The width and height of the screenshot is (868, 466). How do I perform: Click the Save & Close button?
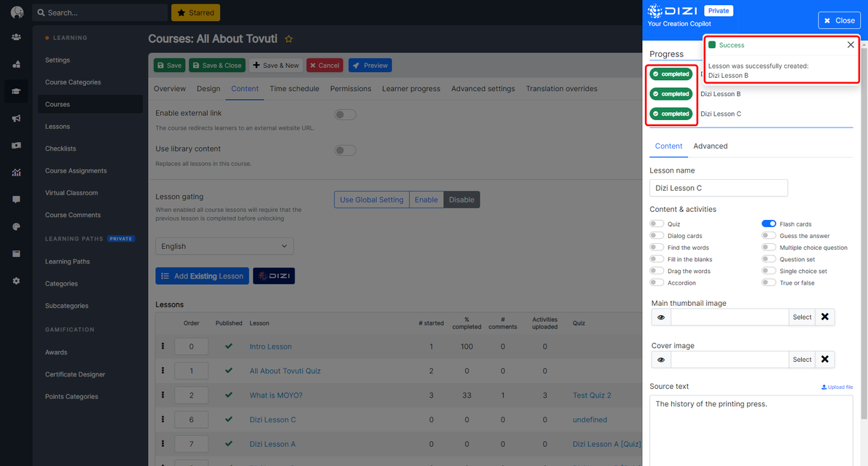(217, 66)
